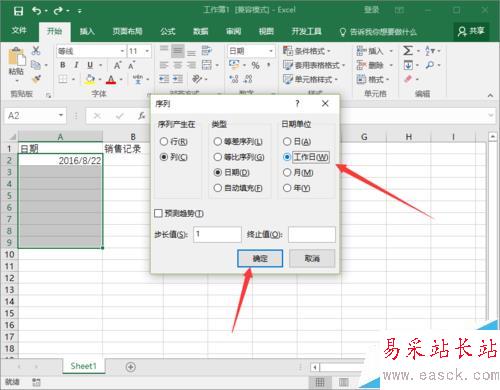The image size is (500, 390).
Task: Switch to the Developer (开发工具) tab
Action: (x=306, y=31)
